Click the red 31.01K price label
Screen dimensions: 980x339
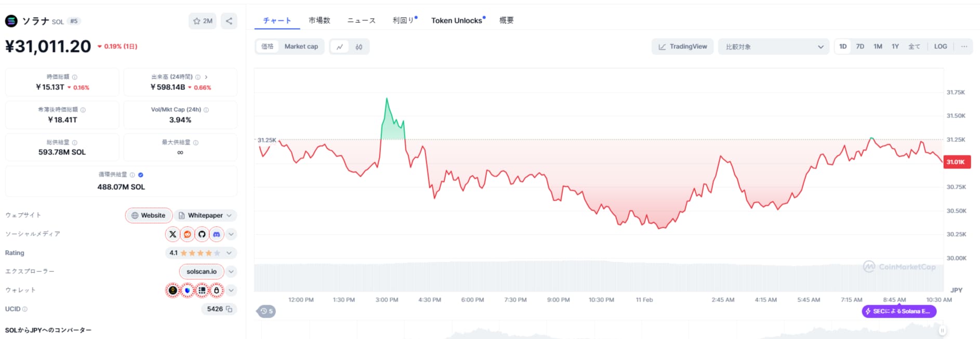point(957,162)
